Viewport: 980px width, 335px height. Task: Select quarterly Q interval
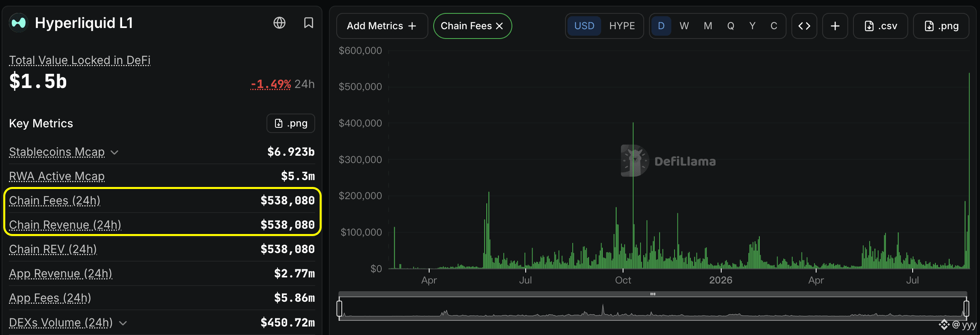click(731, 26)
